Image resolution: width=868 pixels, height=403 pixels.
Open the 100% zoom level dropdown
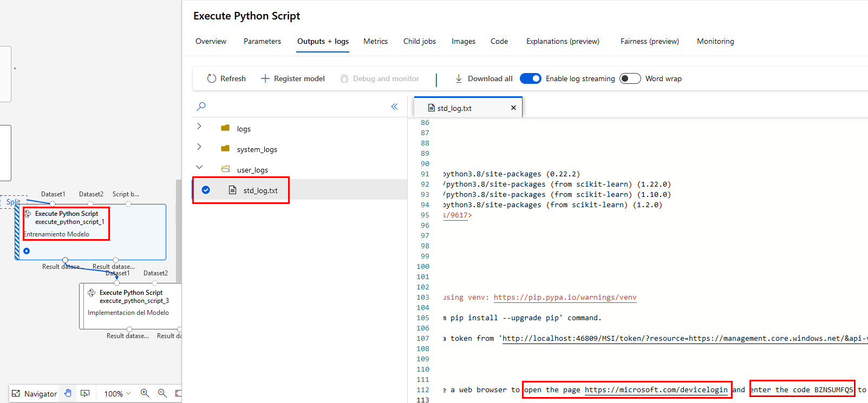coord(117,394)
